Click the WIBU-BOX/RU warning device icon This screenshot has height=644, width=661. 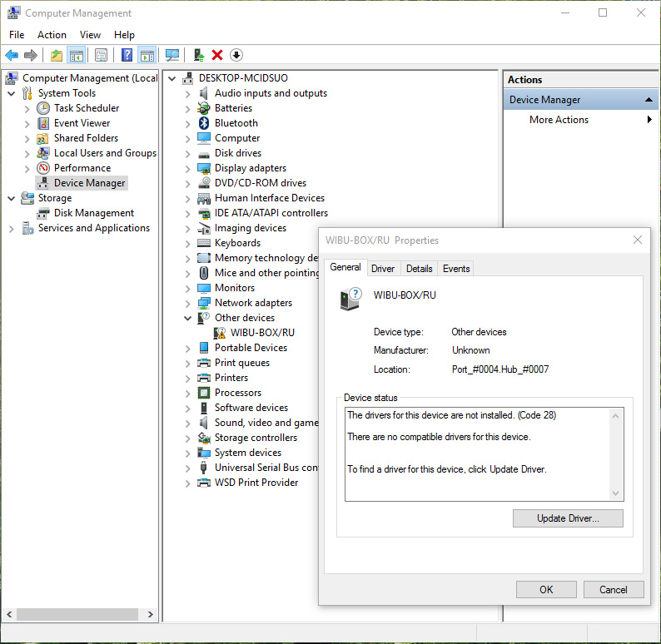click(219, 333)
